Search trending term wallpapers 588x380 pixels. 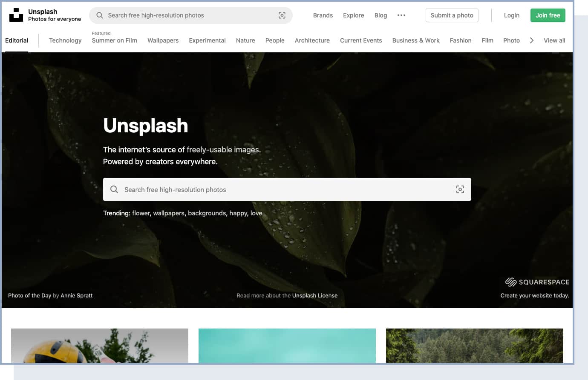[x=169, y=213]
